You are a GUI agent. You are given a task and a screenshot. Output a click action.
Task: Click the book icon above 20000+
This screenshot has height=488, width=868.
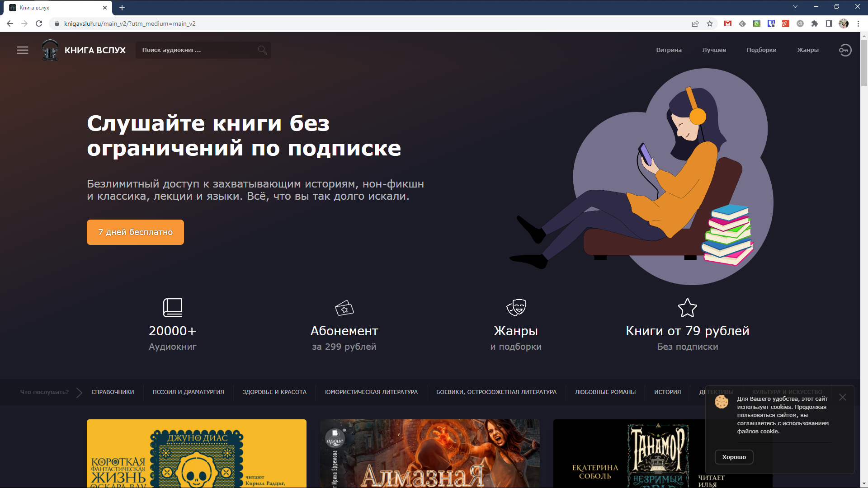pos(173,308)
